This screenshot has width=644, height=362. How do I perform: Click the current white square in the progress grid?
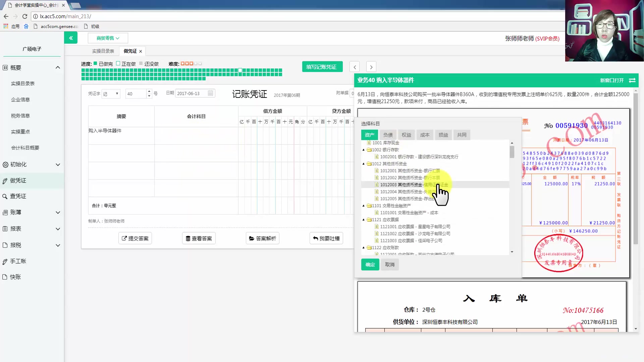click(x=240, y=70)
